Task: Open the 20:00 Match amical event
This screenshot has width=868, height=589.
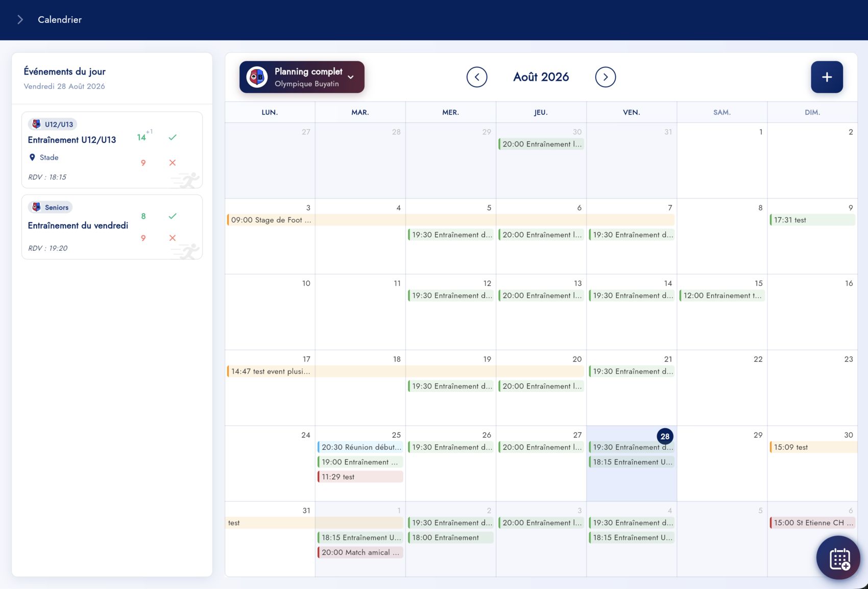Action: 360,552
